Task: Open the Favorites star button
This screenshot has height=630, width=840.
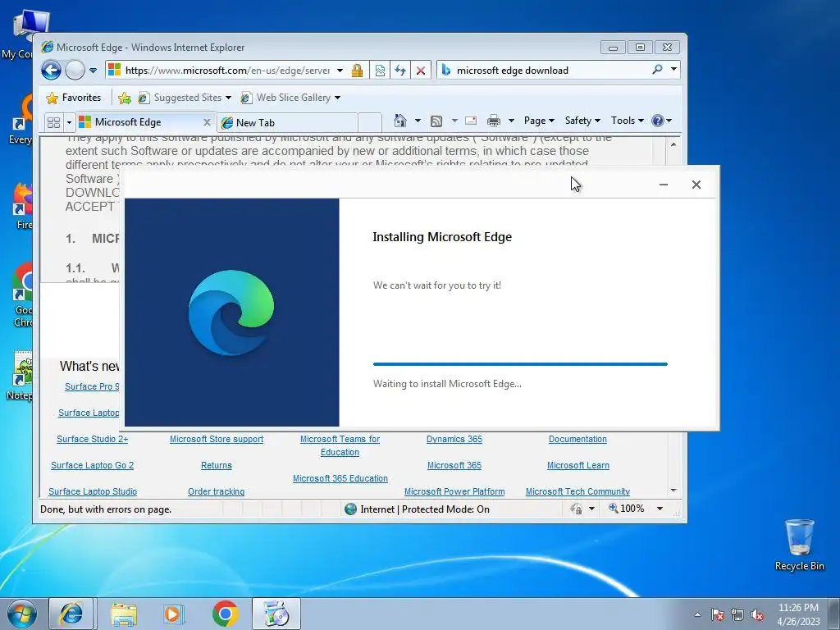Action: coord(73,98)
